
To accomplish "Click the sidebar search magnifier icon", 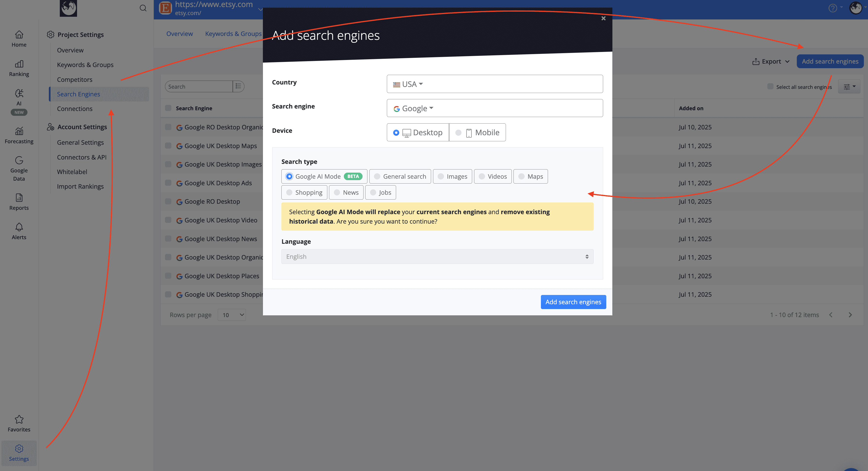I will point(143,8).
